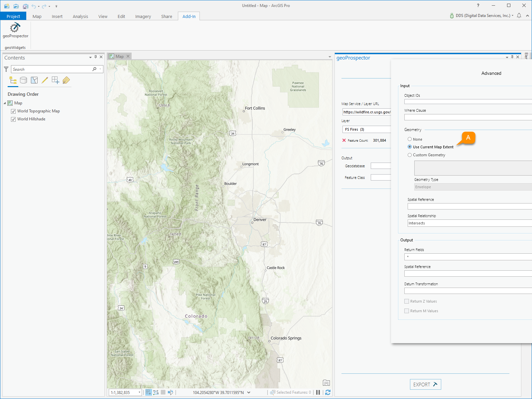The height and width of the screenshot is (399, 532).
Task: Enable Return M Values checkbox
Action: click(x=407, y=311)
